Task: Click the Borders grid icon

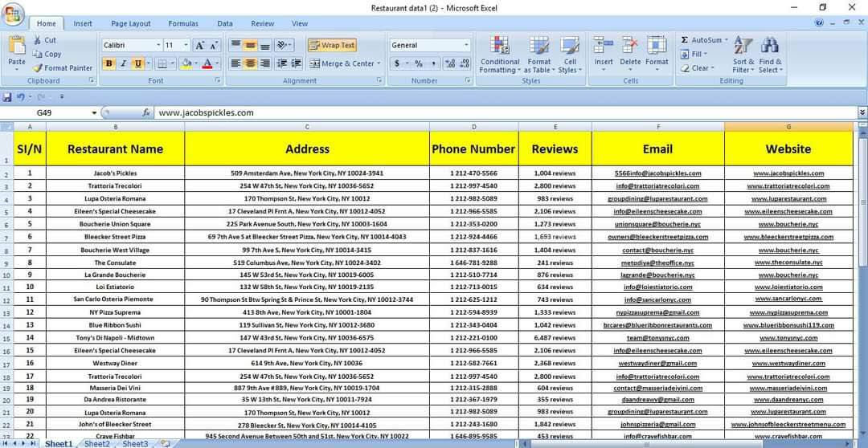Action: pyautogui.click(x=162, y=63)
